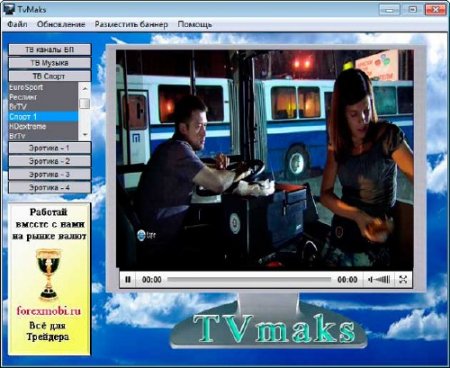Expand the ТВ Музыка category
The image size is (450, 368).
49,63
